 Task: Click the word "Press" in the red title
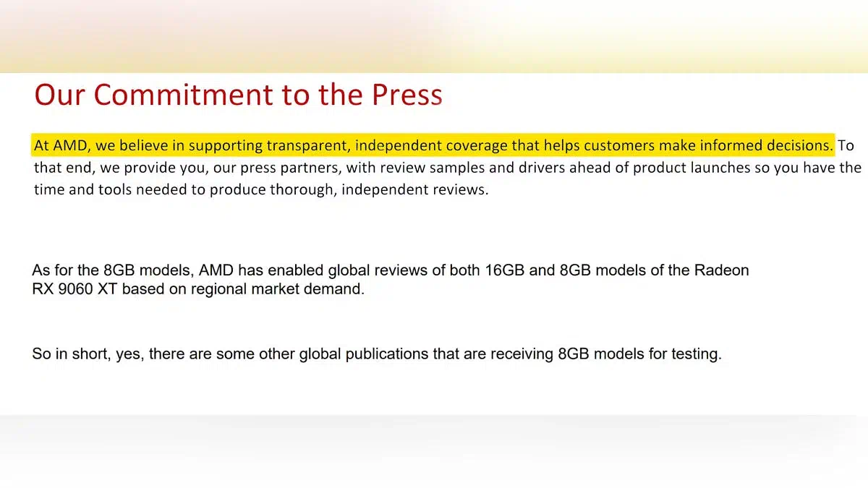[x=407, y=95]
